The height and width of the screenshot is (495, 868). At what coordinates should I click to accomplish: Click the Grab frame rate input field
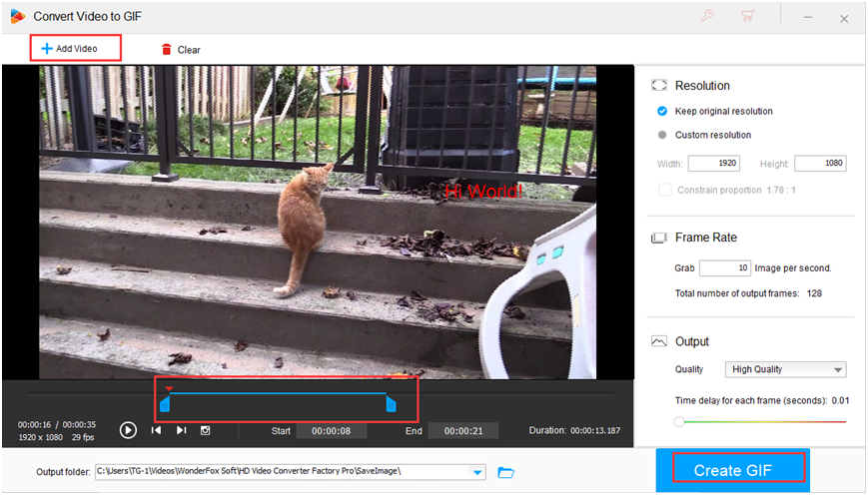tap(724, 268)
